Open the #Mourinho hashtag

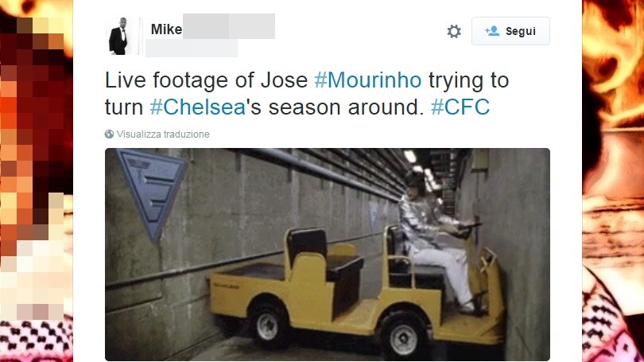coord(368,80)
